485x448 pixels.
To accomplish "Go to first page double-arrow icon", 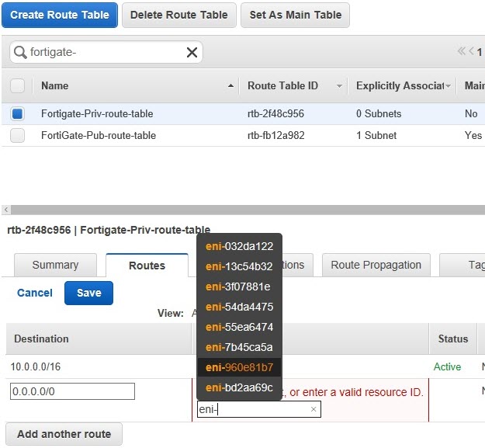I will pos(462,51).
